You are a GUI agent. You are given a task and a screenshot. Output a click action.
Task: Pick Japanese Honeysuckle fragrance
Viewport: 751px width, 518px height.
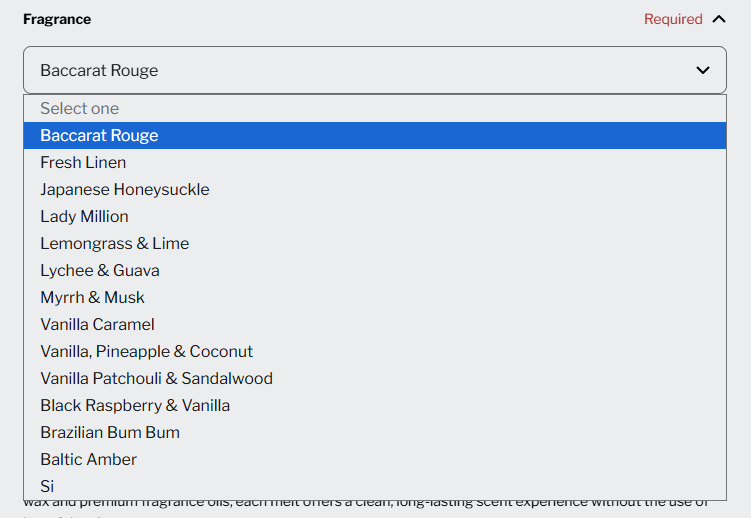125,189
